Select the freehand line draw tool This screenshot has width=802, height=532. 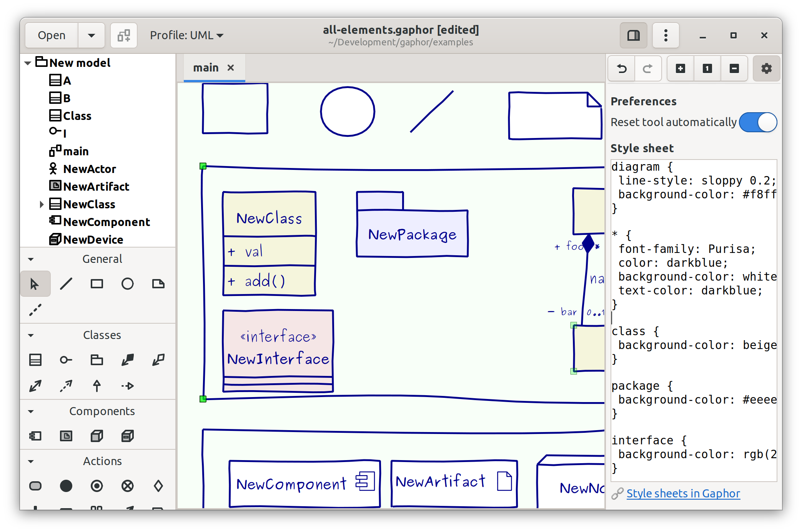[36, 309]
